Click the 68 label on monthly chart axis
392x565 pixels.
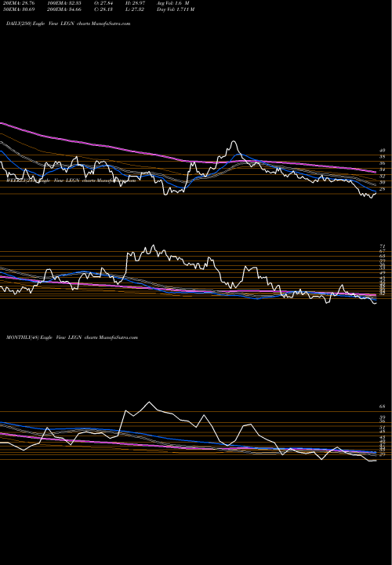pos(383,406)
